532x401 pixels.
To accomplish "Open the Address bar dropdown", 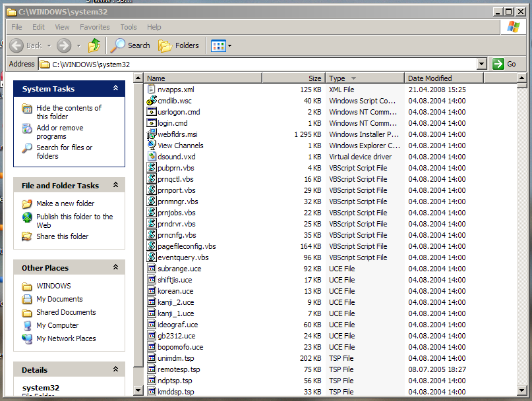I will (481, 64).
